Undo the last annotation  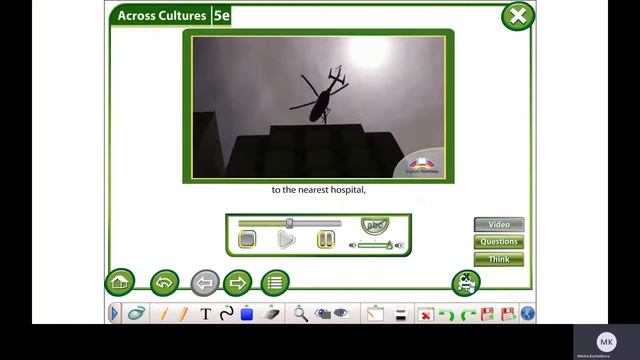click(446, 314)
